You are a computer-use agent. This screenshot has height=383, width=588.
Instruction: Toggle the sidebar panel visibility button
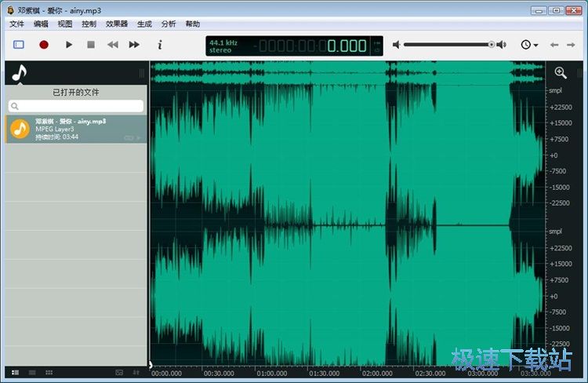pos(19,45)
